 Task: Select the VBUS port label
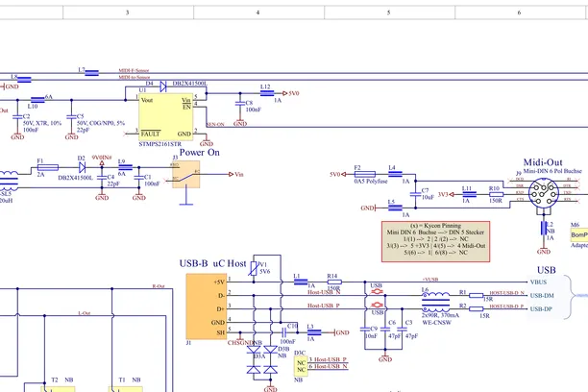(538, 282)
